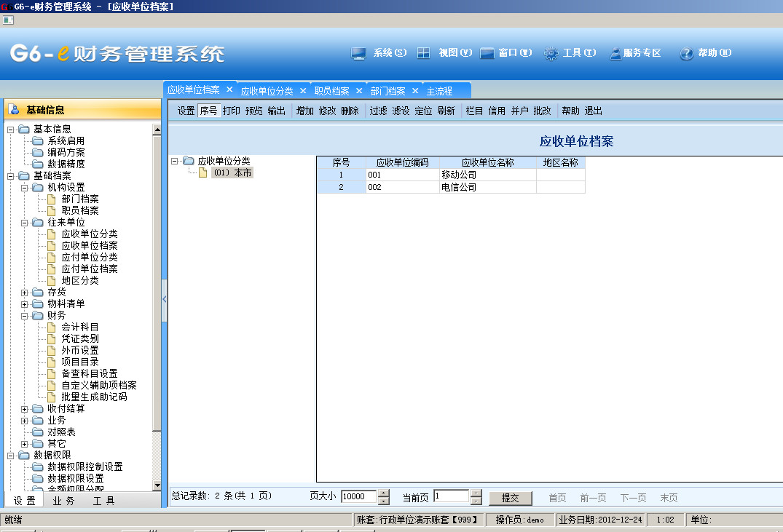Switch to the 主流程 tab
783x532 pixels.
439,91
